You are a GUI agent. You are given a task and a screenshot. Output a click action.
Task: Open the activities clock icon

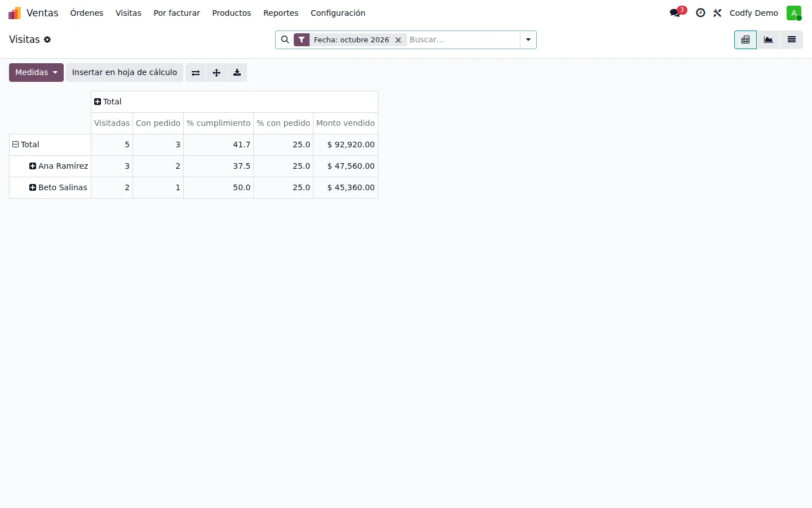coord(700,13)
